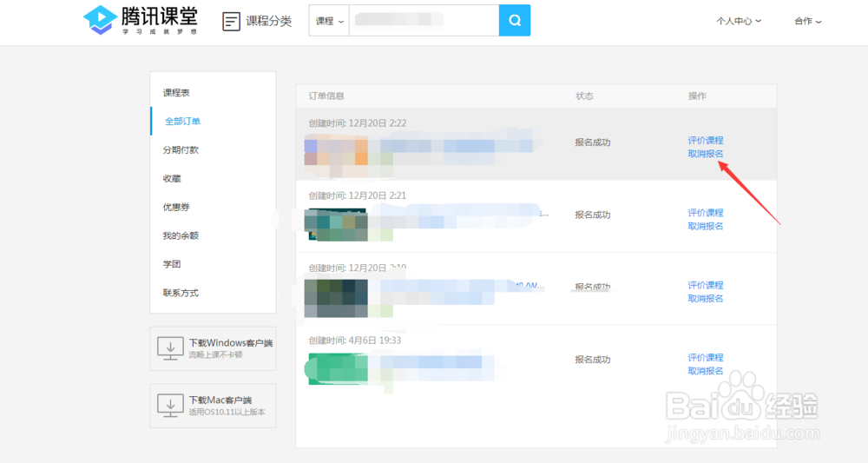The image size is (868, 463).
Task: Click 评价课程 for the 2:21 order
Action: (x=705, y=213)
